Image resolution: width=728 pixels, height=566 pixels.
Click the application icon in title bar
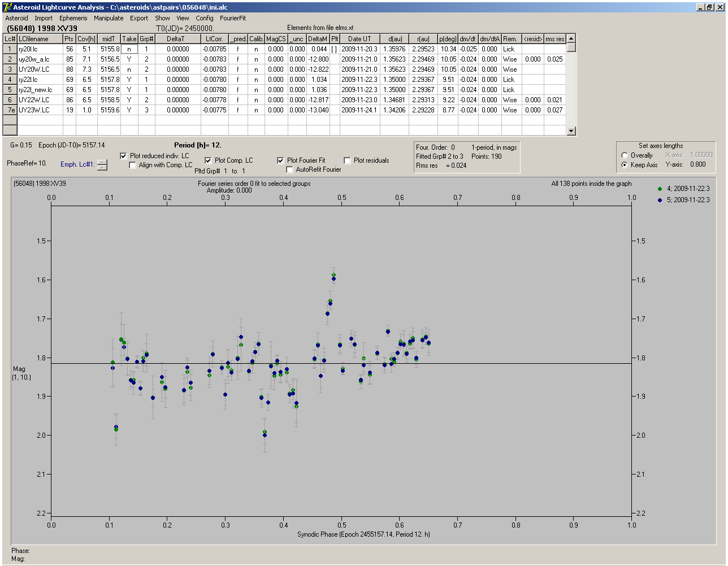[x=7, y=7]
